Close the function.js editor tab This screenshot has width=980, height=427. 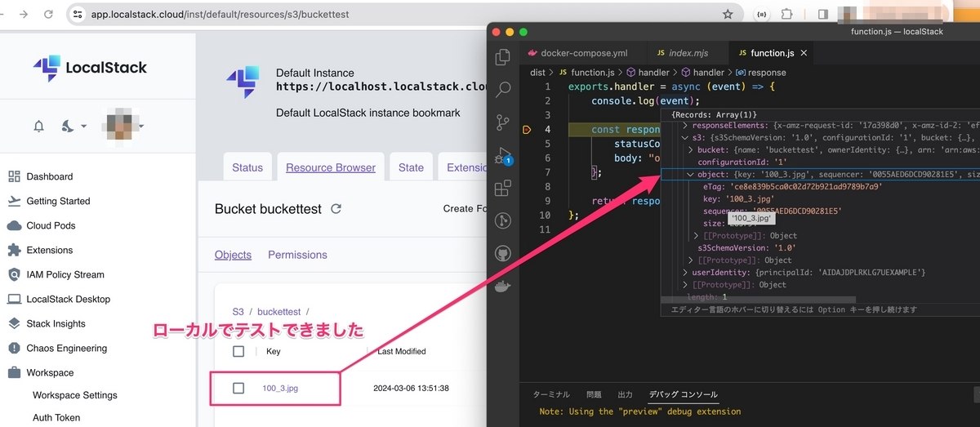click(804, 53)
